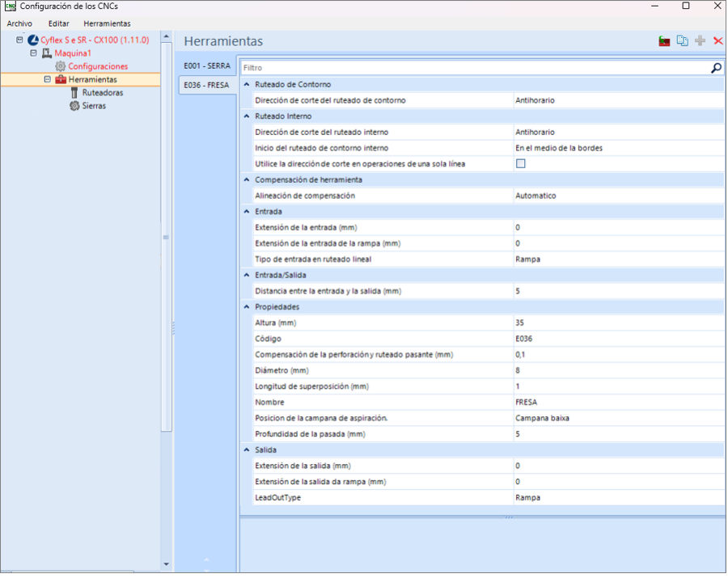Image resolution: width=728 pixels, height=578 pixels.
Task: Edit Diámetro value 8
Action: click(x=619, y=370)
